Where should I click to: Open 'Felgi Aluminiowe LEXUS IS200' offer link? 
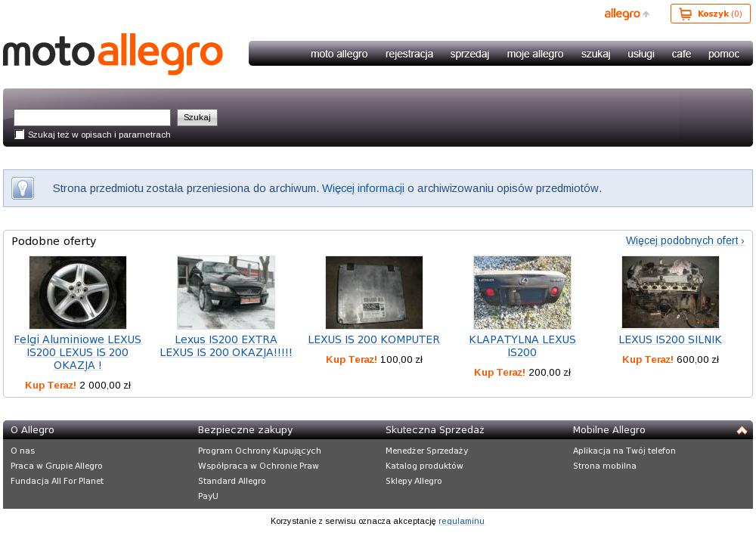click(78, 352)
